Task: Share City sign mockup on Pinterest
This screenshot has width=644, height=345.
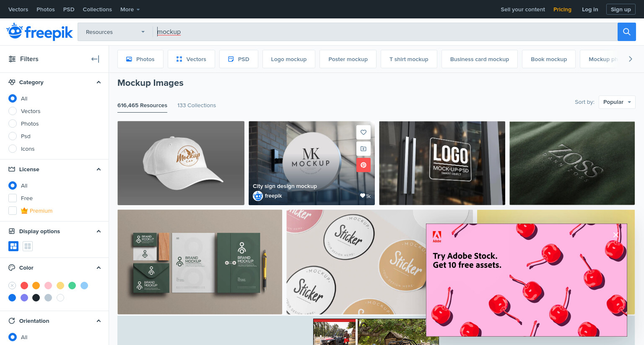Action: click(x=364, y=165)
